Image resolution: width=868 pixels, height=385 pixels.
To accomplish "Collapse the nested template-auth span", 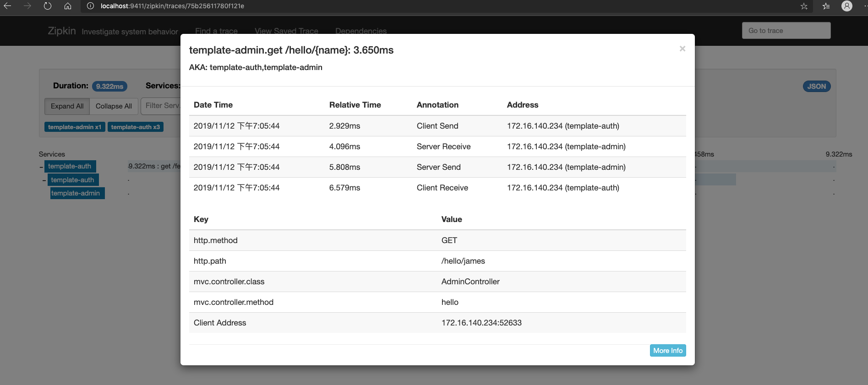I will (x=44, y=180).
